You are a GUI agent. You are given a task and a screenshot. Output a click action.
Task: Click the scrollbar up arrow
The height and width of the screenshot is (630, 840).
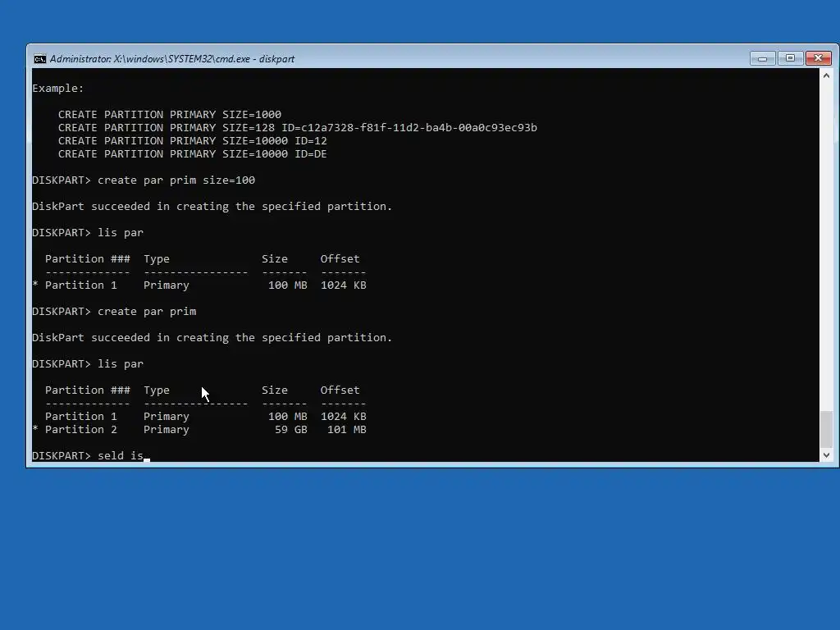point(826,75)
